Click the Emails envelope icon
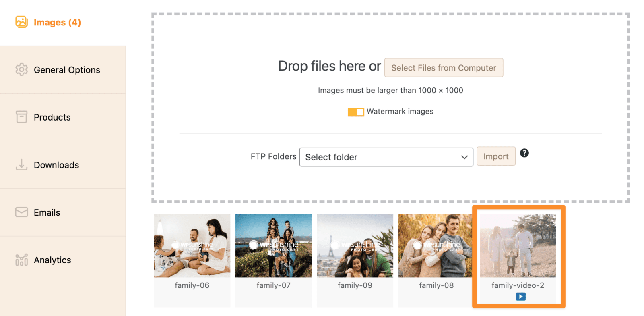This screenshot has height=316, width=644. point(21,212)
